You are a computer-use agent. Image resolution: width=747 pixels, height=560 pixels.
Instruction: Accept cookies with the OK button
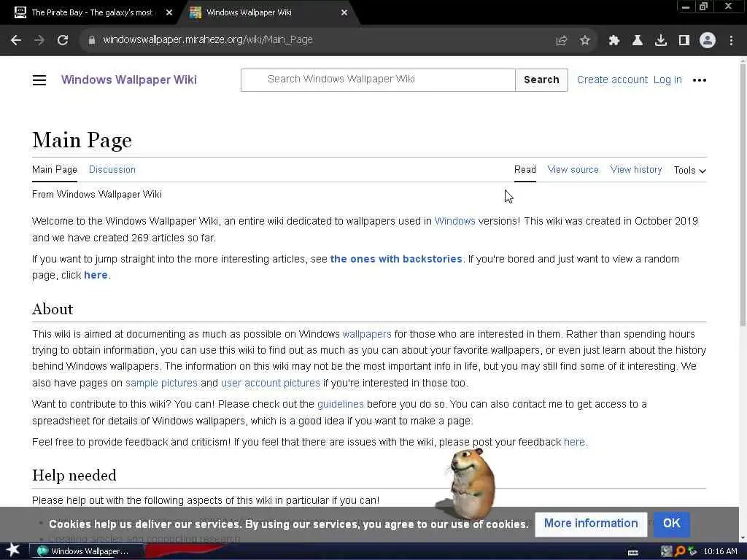pyautogui.click(x=672, y=524)
